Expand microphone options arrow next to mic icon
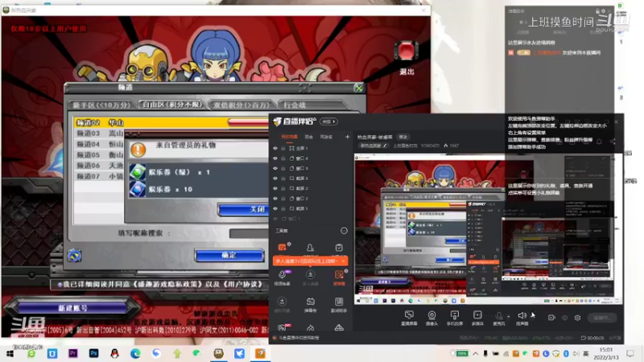Screen dimensions: 644x362 pos(509,316)
